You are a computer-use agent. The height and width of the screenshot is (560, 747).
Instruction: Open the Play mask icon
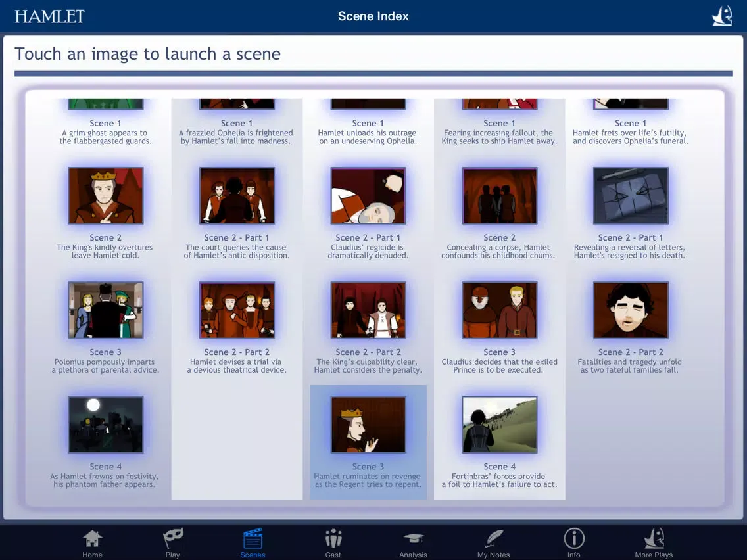click(x=172, y=538)
